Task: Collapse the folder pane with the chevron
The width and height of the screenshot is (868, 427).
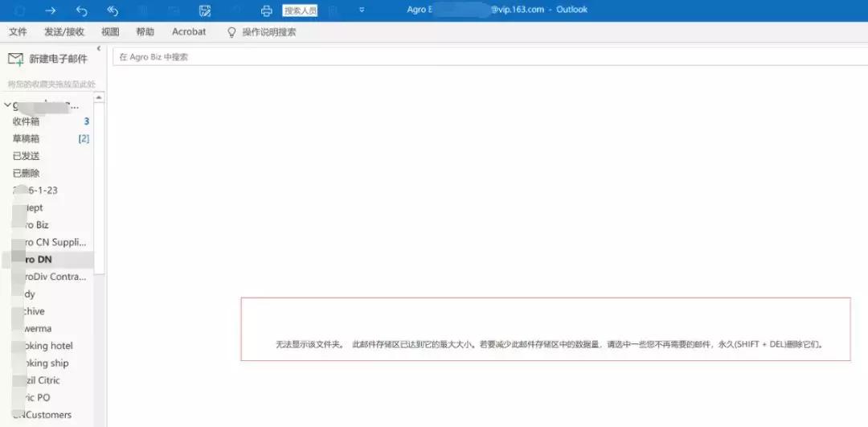Action: click(99, 49)
